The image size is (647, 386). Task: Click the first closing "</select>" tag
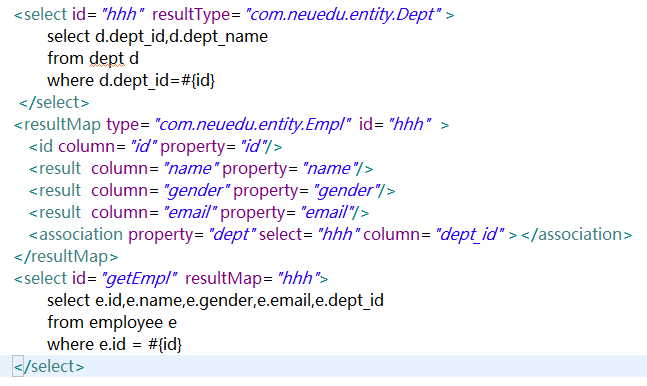[x=54, y=102]
